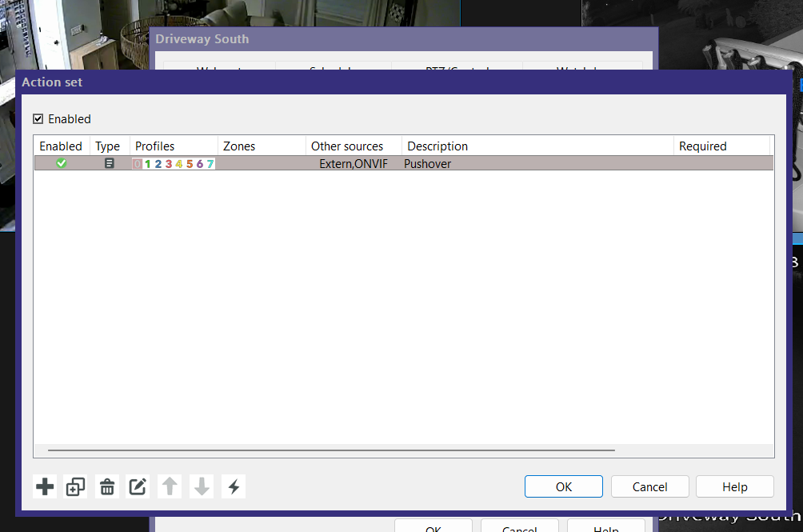This screenshot has width=803, height=532.
Task: Test the action with the lightning bolt icon
Action: (x=234, y=486)
